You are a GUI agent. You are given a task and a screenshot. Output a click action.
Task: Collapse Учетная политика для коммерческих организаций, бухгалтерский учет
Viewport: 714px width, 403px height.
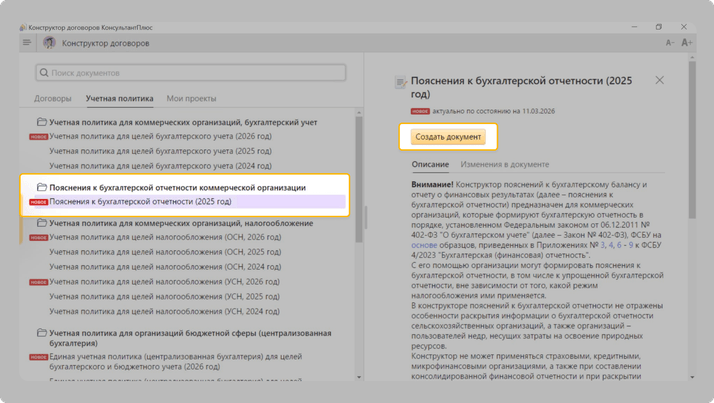pos(183,122)
